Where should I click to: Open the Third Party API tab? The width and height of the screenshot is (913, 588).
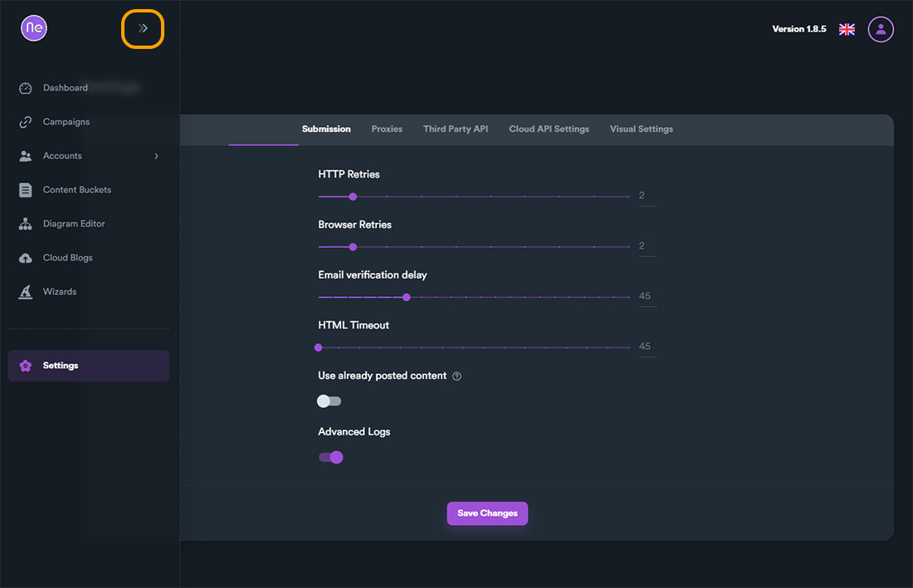[x=456, y=129]
